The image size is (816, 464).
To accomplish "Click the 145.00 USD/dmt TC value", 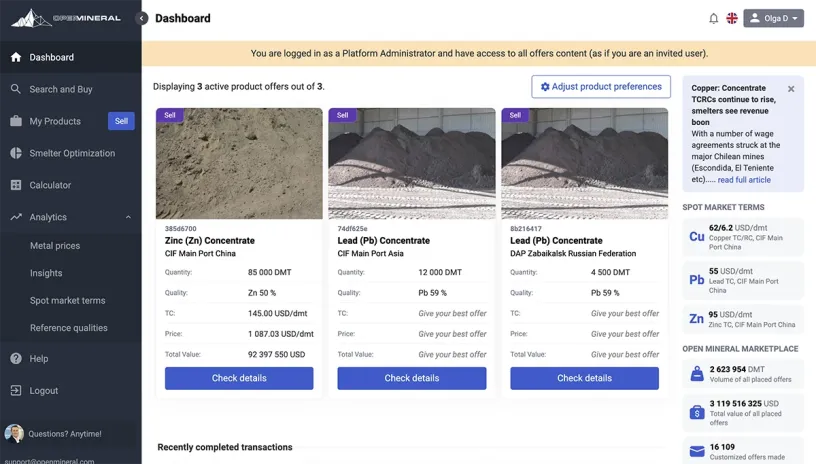I will [277, 313].
